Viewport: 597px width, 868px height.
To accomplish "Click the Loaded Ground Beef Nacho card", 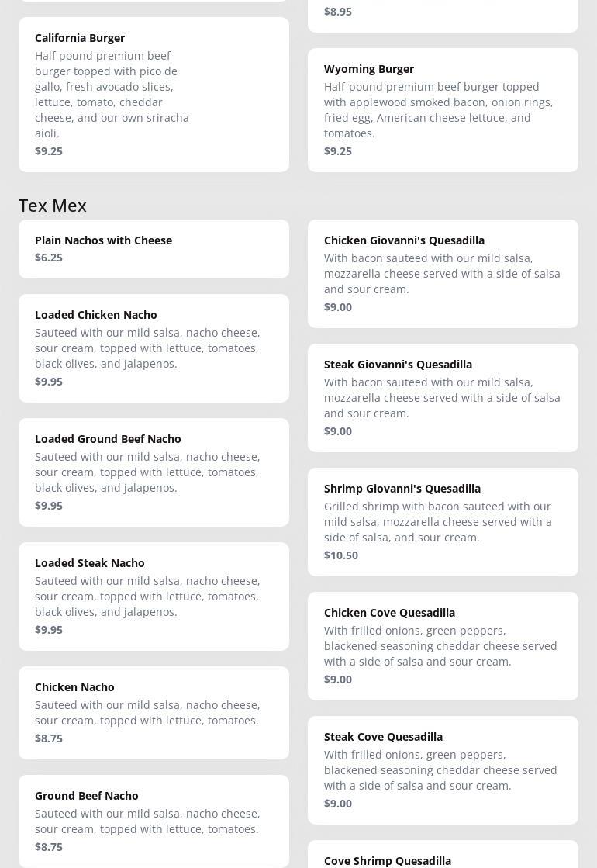I will pos(154,472).
